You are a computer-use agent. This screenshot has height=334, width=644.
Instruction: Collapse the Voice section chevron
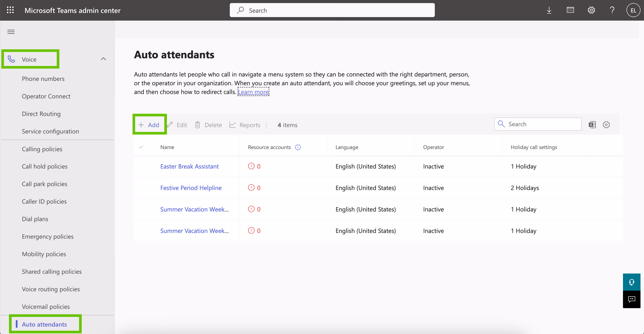[x=103, y=59]
